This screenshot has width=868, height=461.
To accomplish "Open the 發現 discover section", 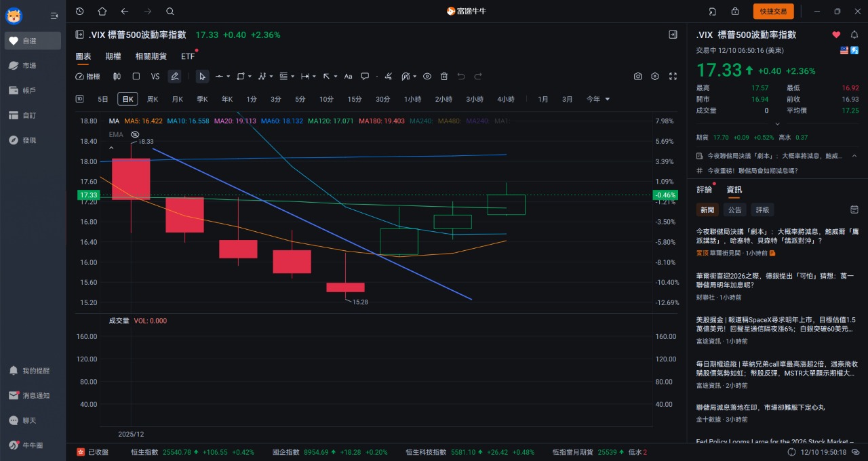I will tap(33, 140).
